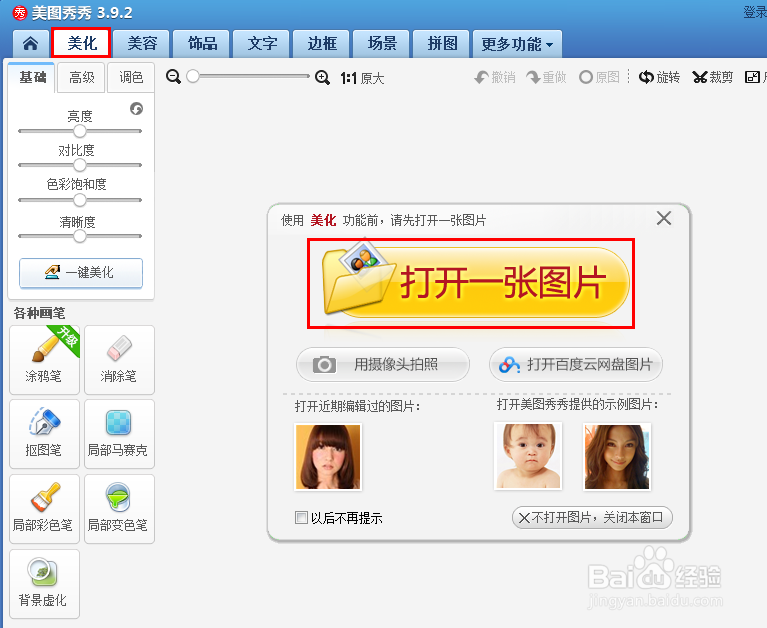Select the 调色 sub-tab
The width and height of the screenshot is (767, 628).
click(x=131, y=77)
